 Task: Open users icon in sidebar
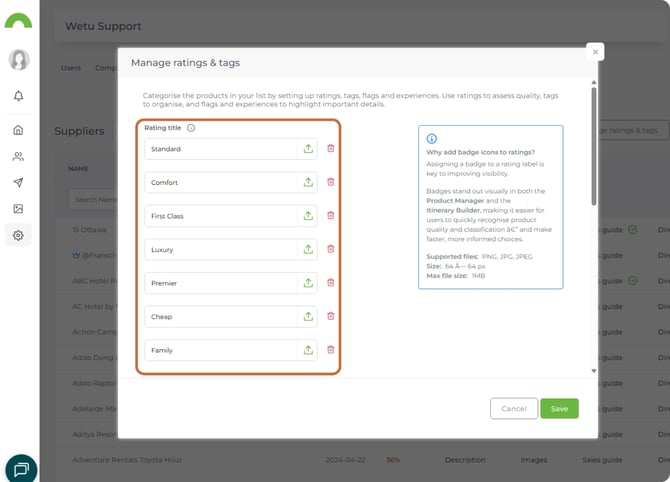click(x=18, y=156)
